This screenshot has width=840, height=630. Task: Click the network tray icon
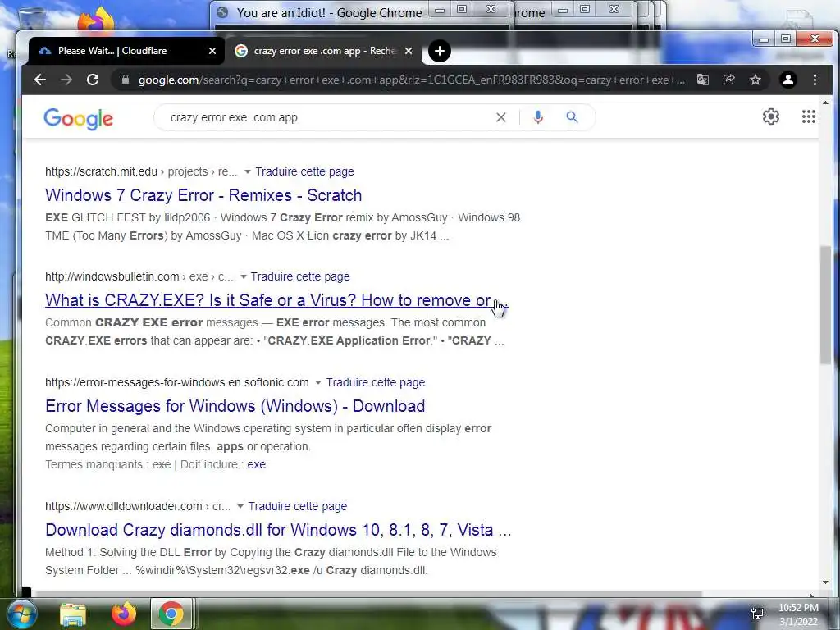coord(757,614)
